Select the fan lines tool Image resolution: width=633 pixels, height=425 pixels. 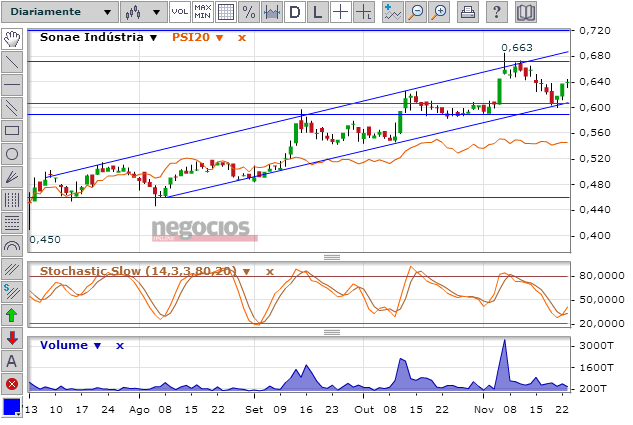pyautogui.click(x=12, y=177)
